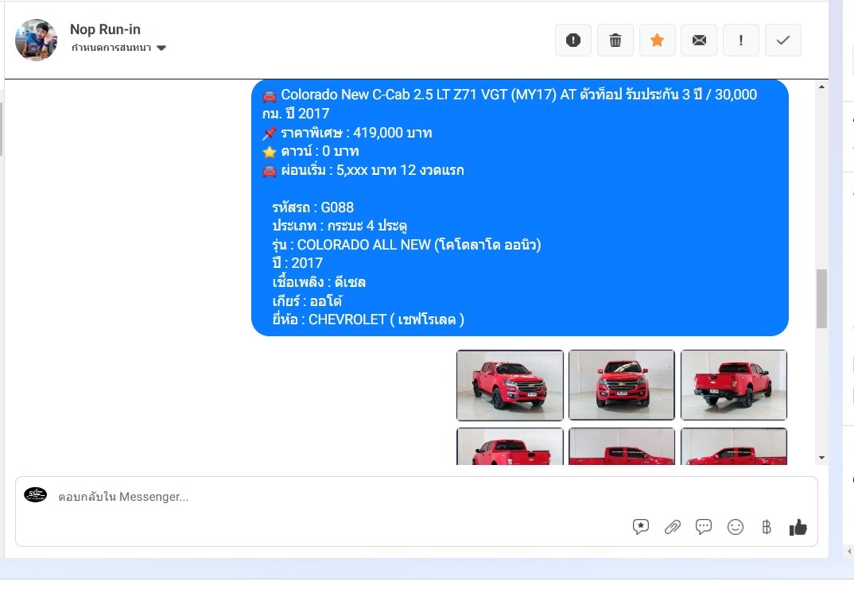Click 'รุ่น : COLORADO ALL NEW' line
The height and width of the screenshot is (616, 854).
click(x=406, y=245)
